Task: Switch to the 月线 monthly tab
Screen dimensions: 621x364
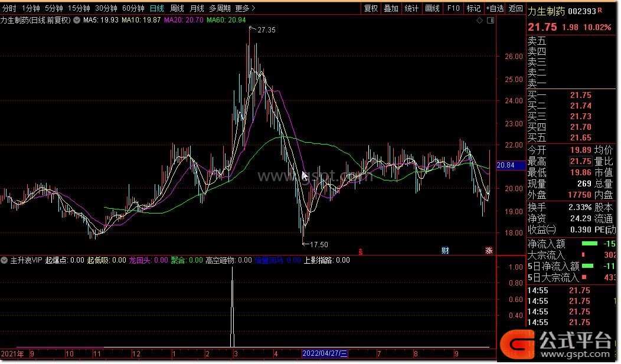Action: [197, 8]
